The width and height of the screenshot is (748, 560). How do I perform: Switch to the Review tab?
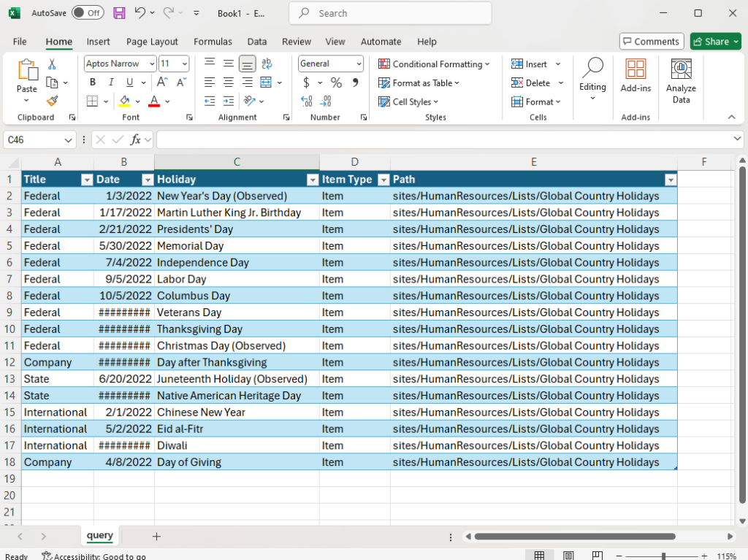(297, 42)
